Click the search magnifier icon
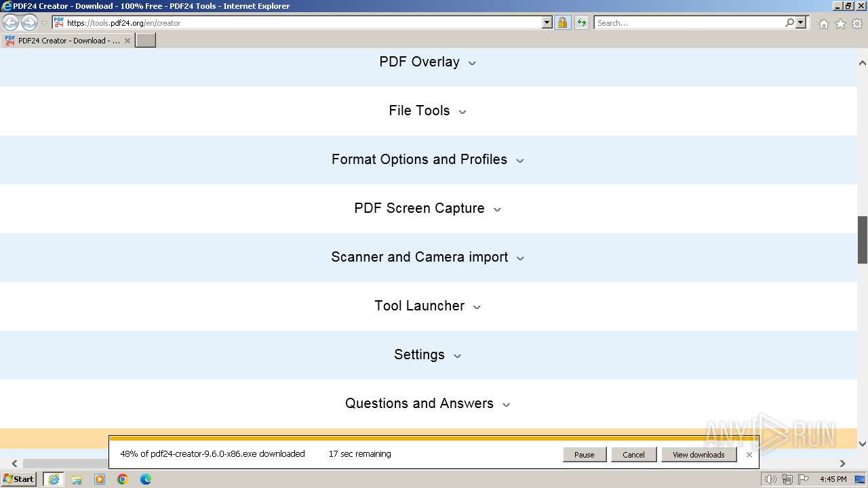 (789, 22)
